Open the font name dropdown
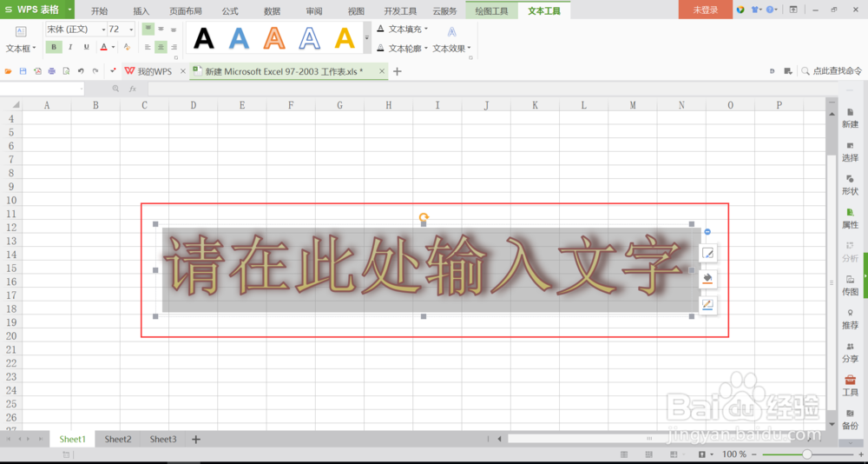The width and height of the screenshot is (868, 464). click(103, 30)
